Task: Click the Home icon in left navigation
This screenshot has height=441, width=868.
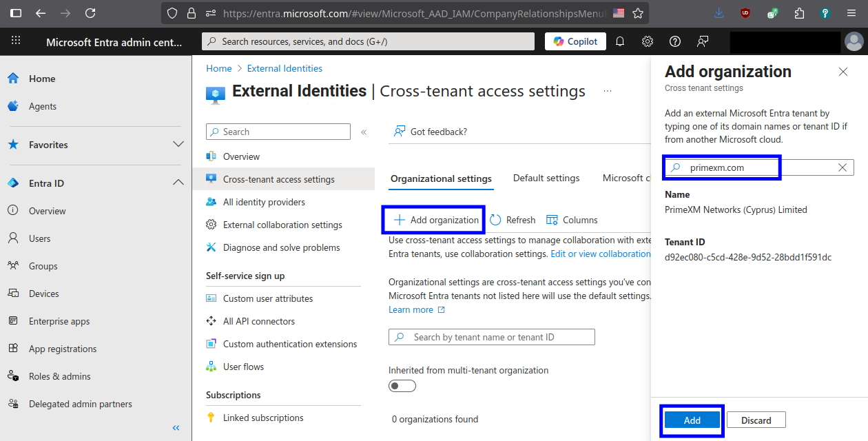Action: pyautogui.click(x=13, y=79)
